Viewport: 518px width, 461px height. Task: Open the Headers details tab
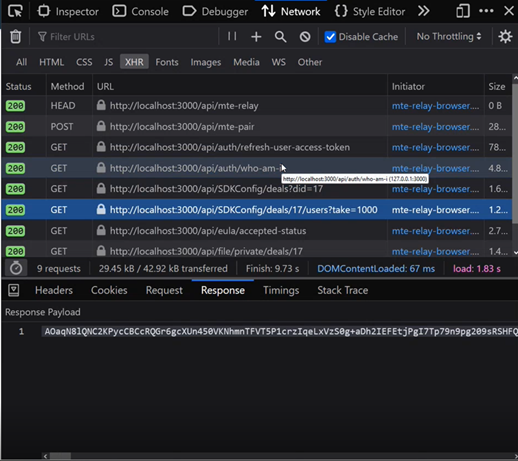point(54,290)
